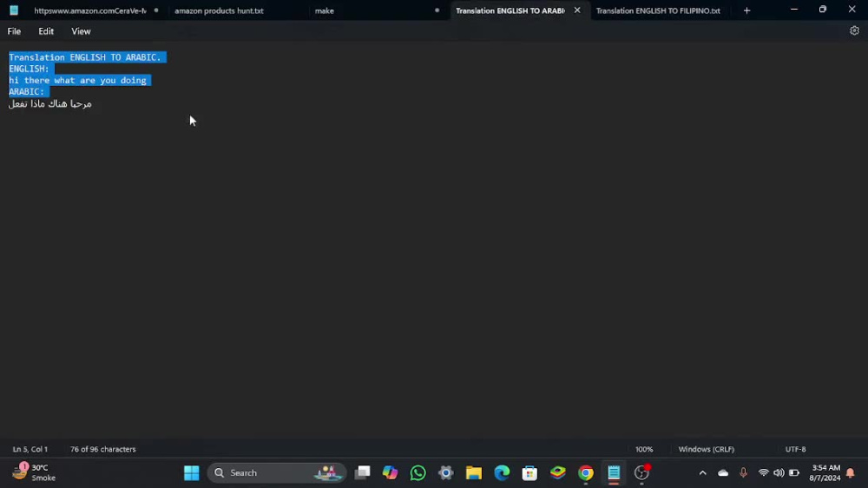Click the Notepad app icon in title bar
This screenshot has height=488, width=868.
(x=14, y=10)
